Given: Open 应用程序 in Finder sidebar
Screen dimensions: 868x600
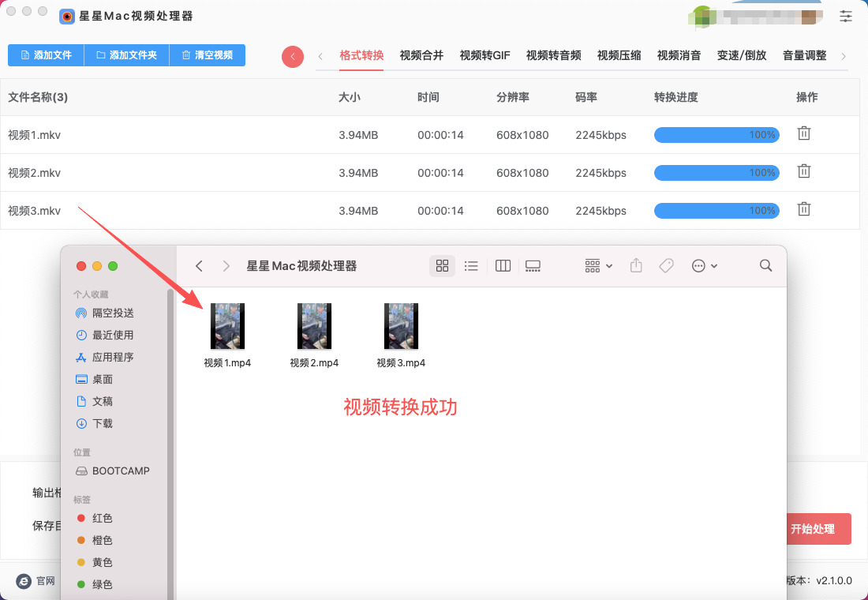Looking at the screenshot, I should coord(105,358).
